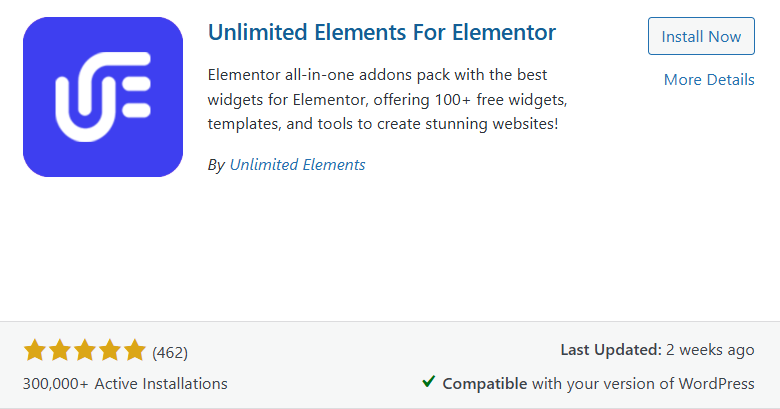Viewport: 780px width, 409px height.
Task: Click the fourth rating star
Action: [x=110, y=351]
